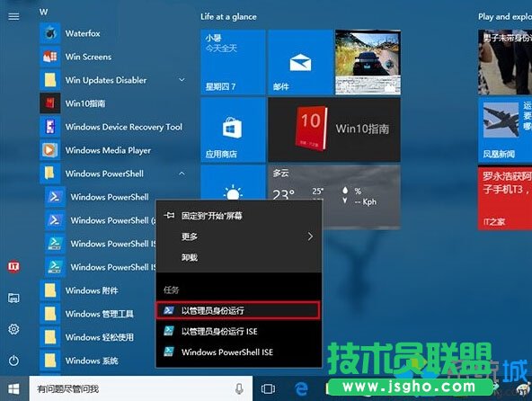
Task: Click the Power button icon
Action: pyautogui.click(x=13, y=361)
